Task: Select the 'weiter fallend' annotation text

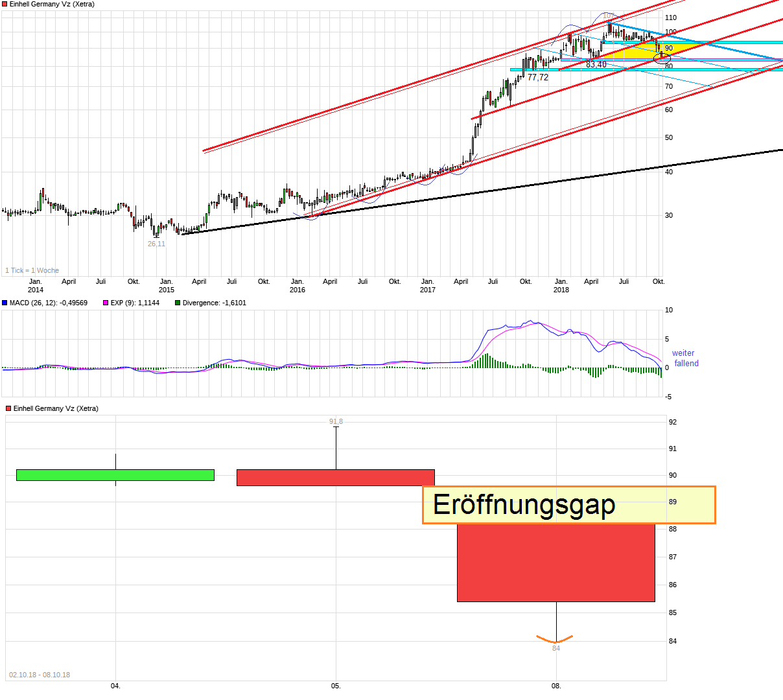Action: pyautogui.click(x=684, y=358)
